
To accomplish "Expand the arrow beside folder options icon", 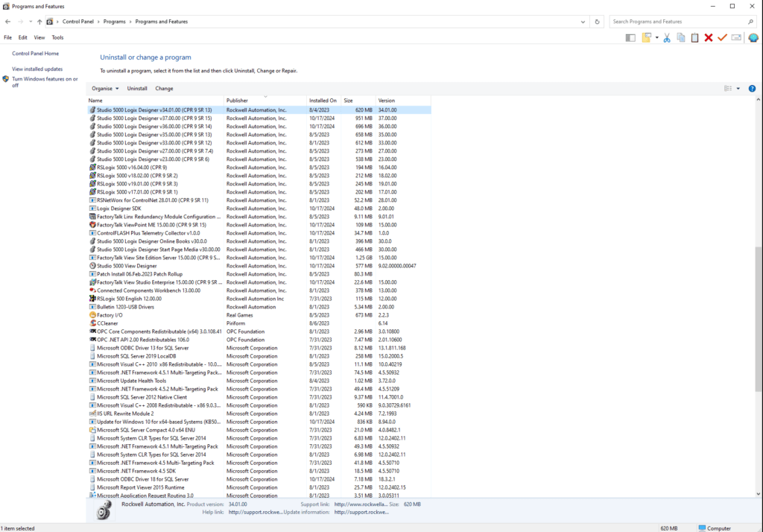I will click(656, 38).
